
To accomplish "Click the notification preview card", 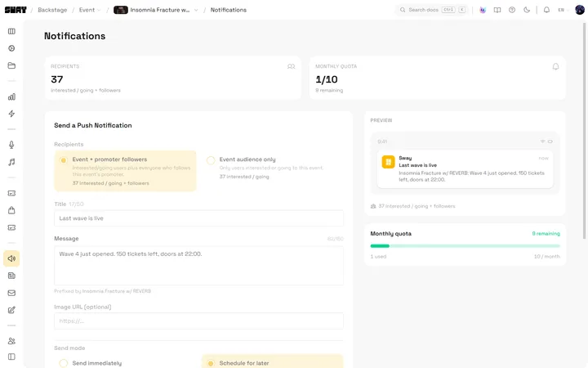I will pos(465,169).
